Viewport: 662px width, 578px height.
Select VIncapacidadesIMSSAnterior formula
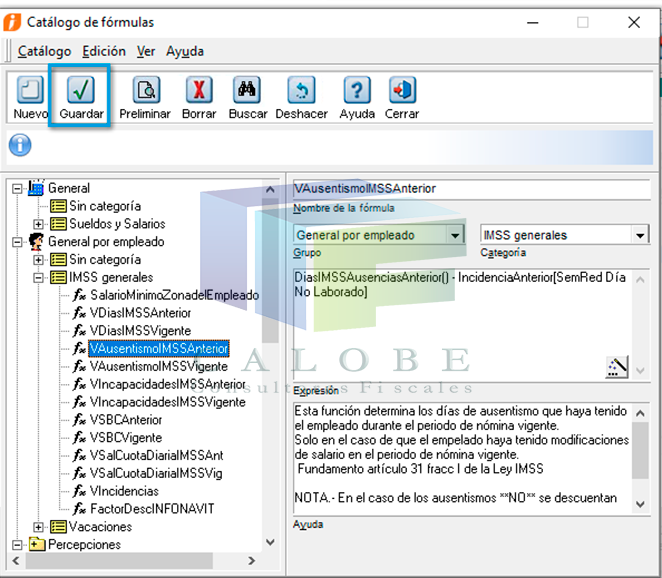168,384
